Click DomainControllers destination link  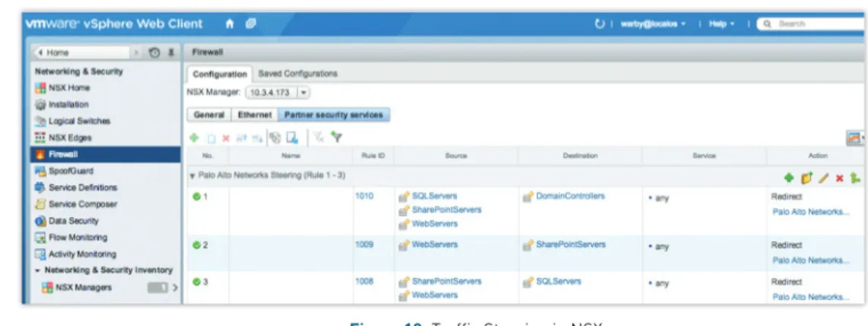[x=570, y=196]
